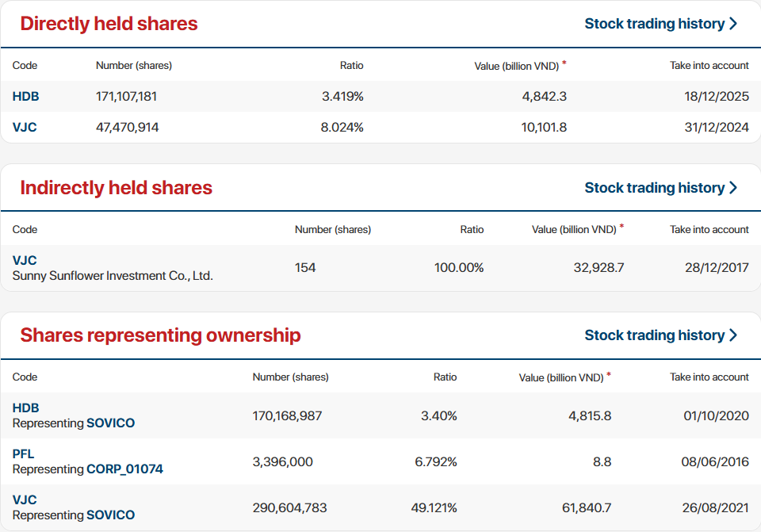Viewport: 761px width, 532px height.
Task: Open Stock trading history text for Shares representing ownership
Action: point(654,335)
